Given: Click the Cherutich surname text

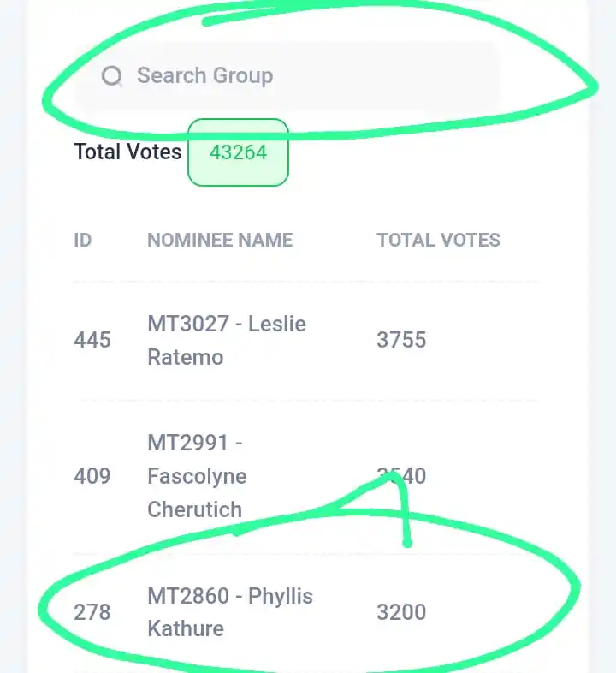Looking at the screenshot, I should coord(195,510).
